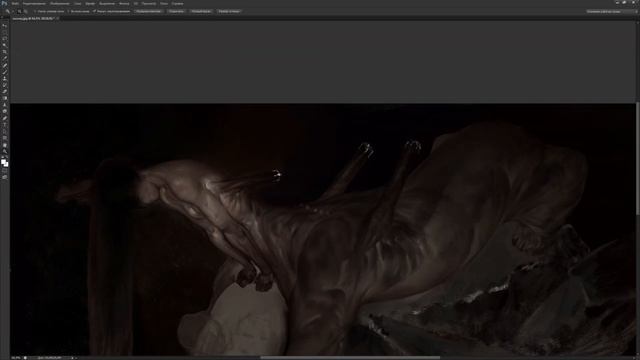The width and height of the screenshot is (640, 360).
Task: Select the Zoom tool in the toolbox
Action: (x=4, y=151)
